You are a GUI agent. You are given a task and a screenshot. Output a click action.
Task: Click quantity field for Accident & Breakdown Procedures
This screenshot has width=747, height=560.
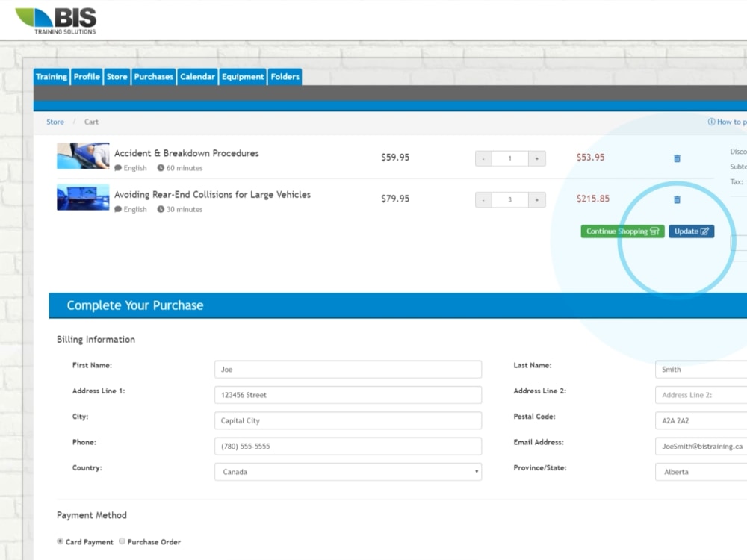tap(509, 158)
